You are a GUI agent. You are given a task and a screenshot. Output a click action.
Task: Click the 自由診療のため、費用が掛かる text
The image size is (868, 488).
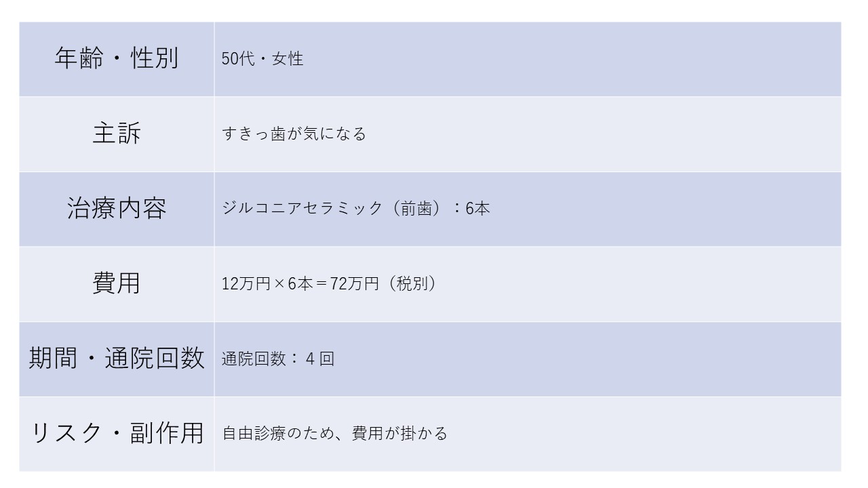pos(335,433)
